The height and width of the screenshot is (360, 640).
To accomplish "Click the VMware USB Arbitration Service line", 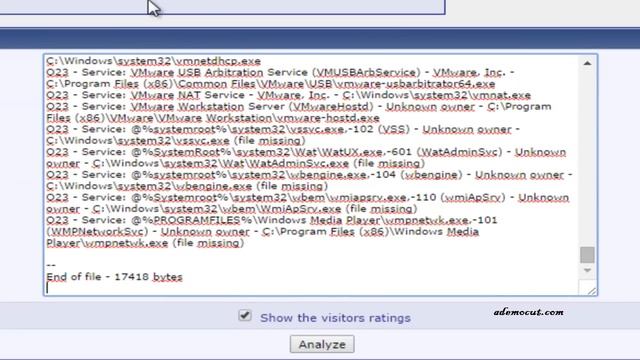I will click(x=280, y=72).
